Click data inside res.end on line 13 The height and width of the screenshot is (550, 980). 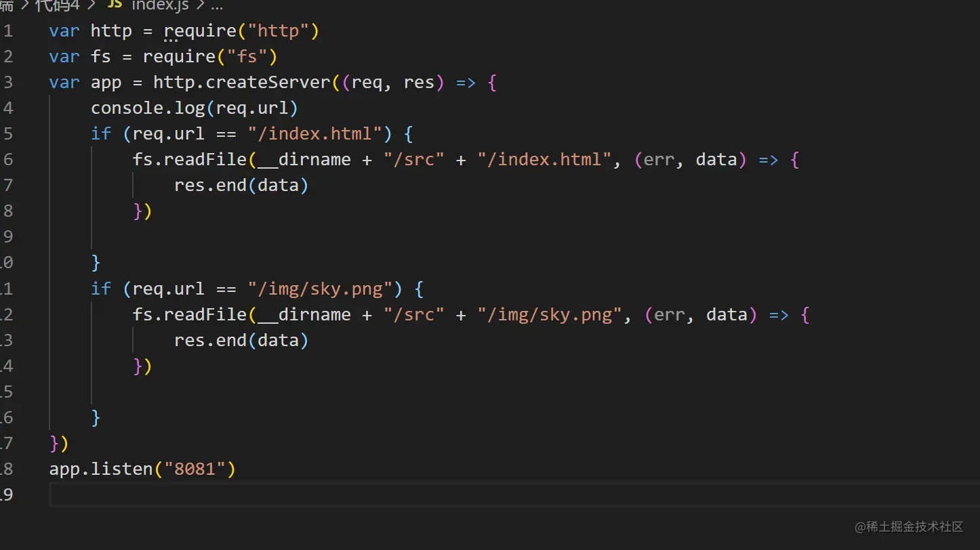278,341
